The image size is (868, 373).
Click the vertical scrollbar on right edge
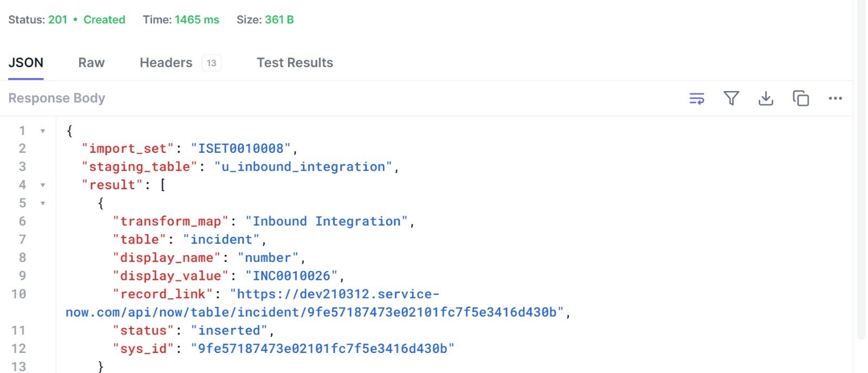point(861,163)
